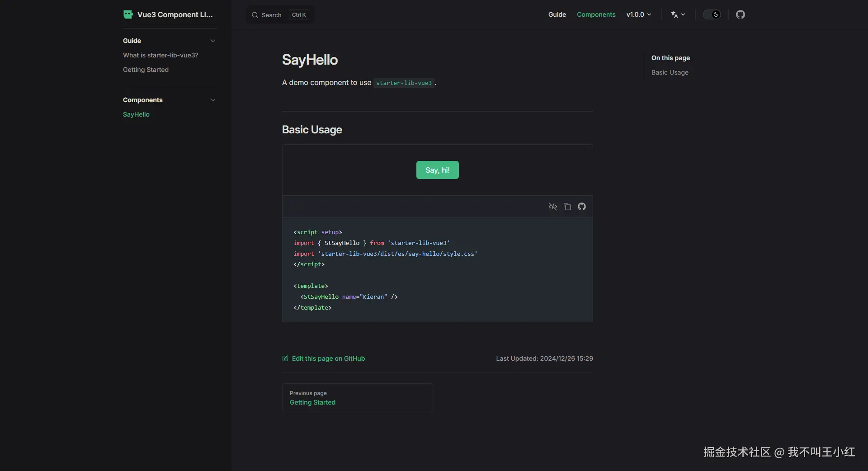The image size is (868, 471).
Task: Open the translations language icon
Action: (678, 14)
